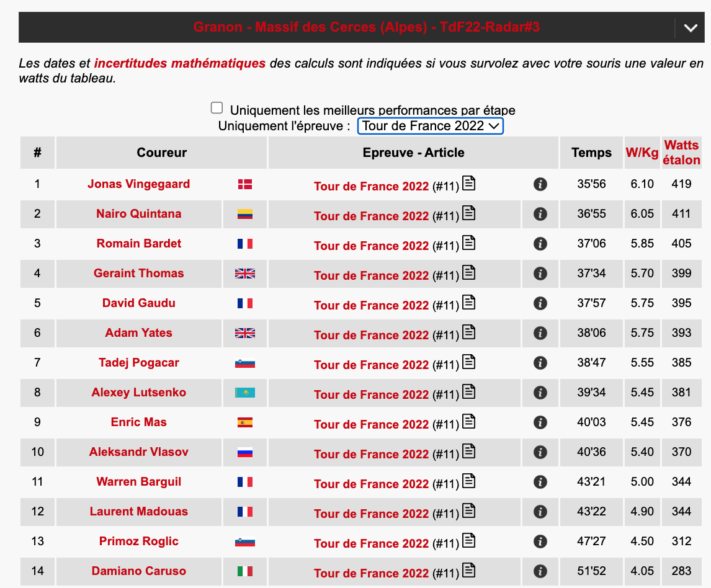Show info icon for Nairo Quintana

(540, 214)
